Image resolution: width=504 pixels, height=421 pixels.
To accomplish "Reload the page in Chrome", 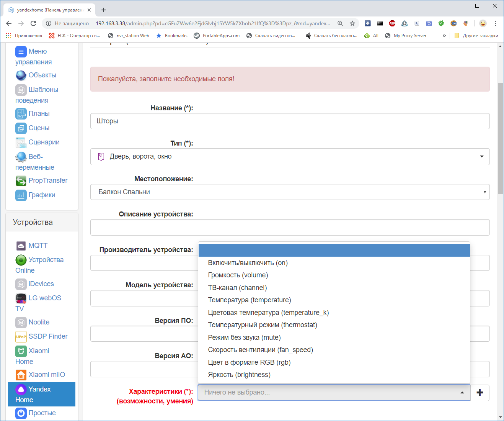I will [33, 23].
